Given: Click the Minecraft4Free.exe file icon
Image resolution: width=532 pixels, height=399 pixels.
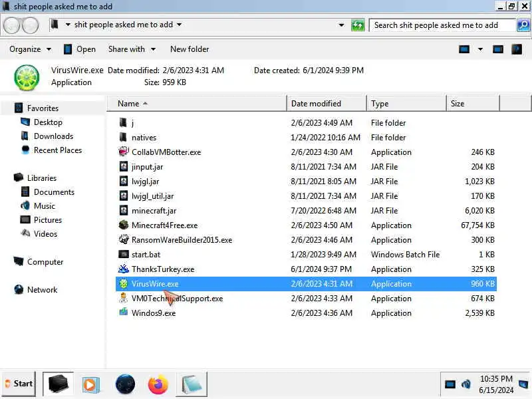Looking at the screenshot, I should (124, 225).
